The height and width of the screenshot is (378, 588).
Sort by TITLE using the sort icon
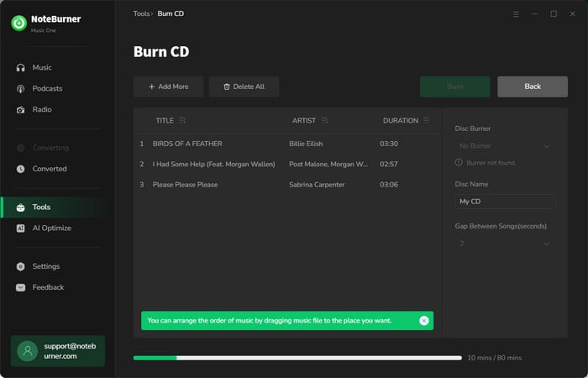tap(182, 120)
